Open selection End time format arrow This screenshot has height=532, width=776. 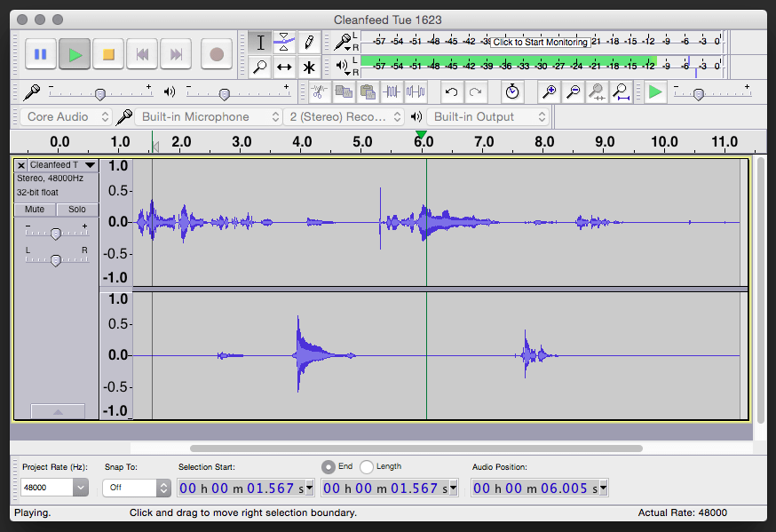click(x=454, y=488)
